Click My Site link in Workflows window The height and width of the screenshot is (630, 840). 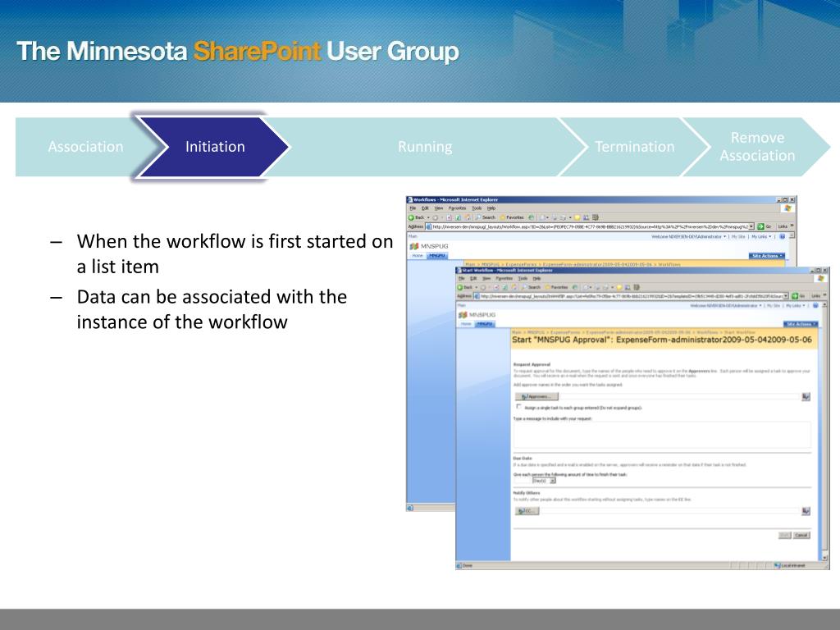pos(739,236)
